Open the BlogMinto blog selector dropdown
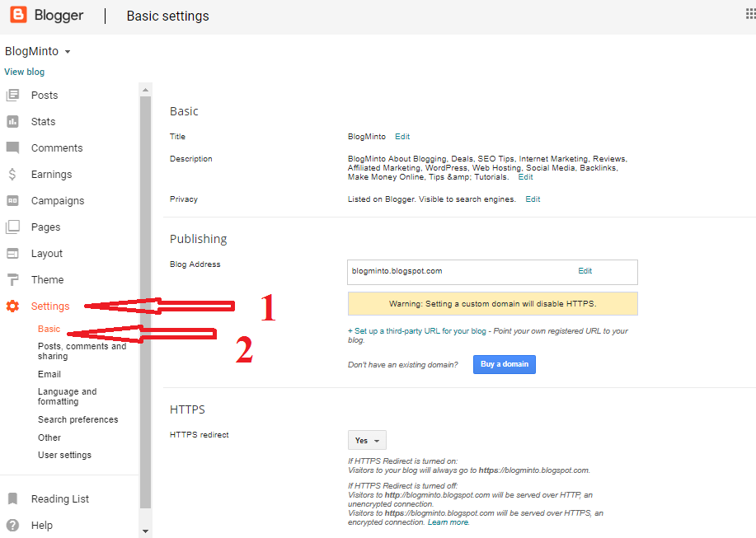Viewport: 756px width, 538px height. click(38, 51)
